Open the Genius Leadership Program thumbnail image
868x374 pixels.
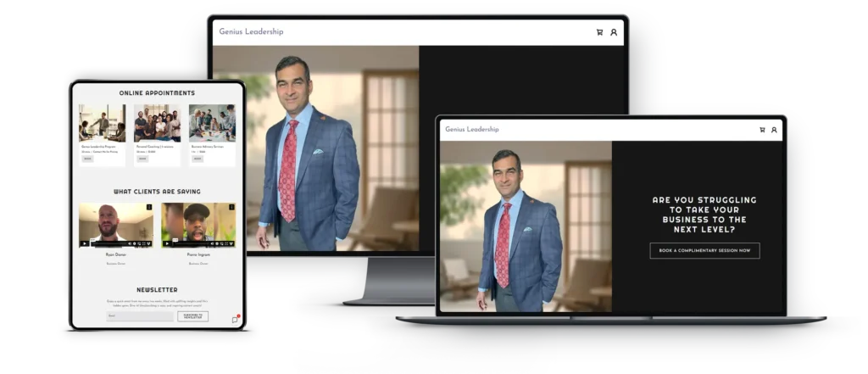tap(102, 123)
